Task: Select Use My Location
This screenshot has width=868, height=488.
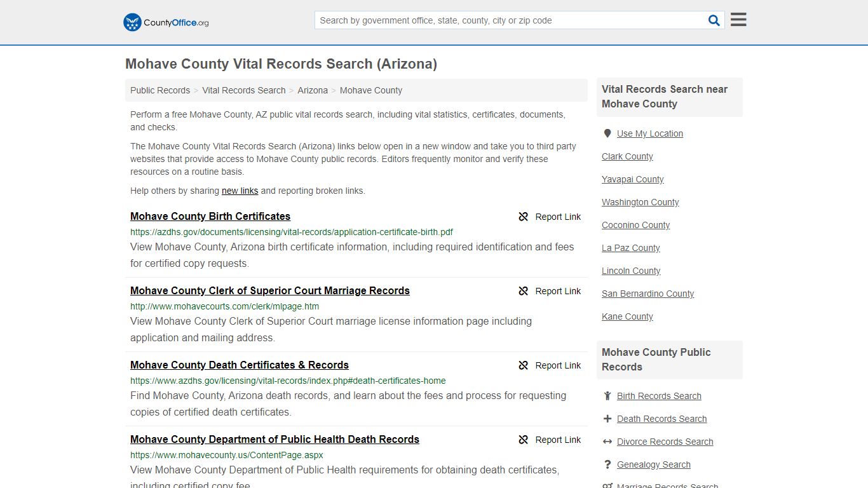Action: pos(650,133)
